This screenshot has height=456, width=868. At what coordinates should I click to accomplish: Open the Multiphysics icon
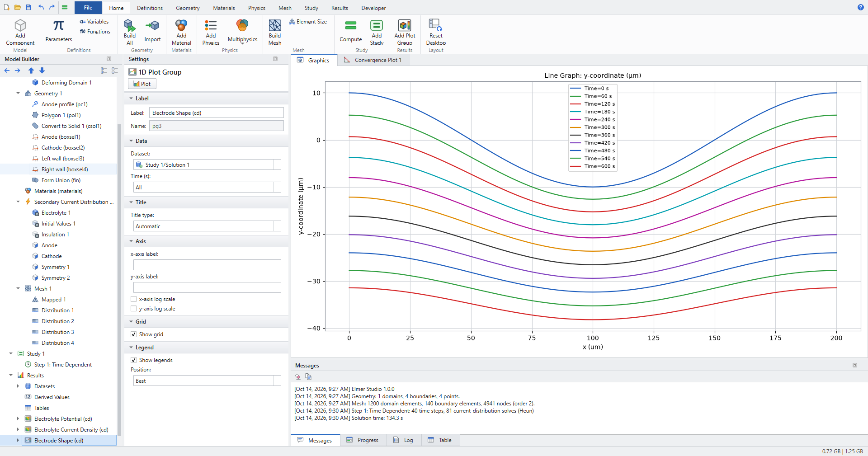point(242,25)
